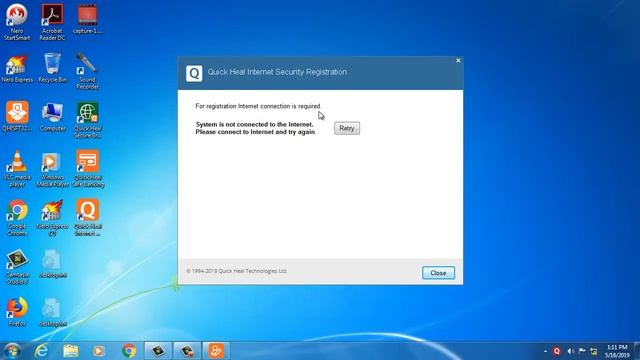Click the Quick Heal Q logo in the dialog header
Screen dimensions: 640x360
[x=194, y=73]
